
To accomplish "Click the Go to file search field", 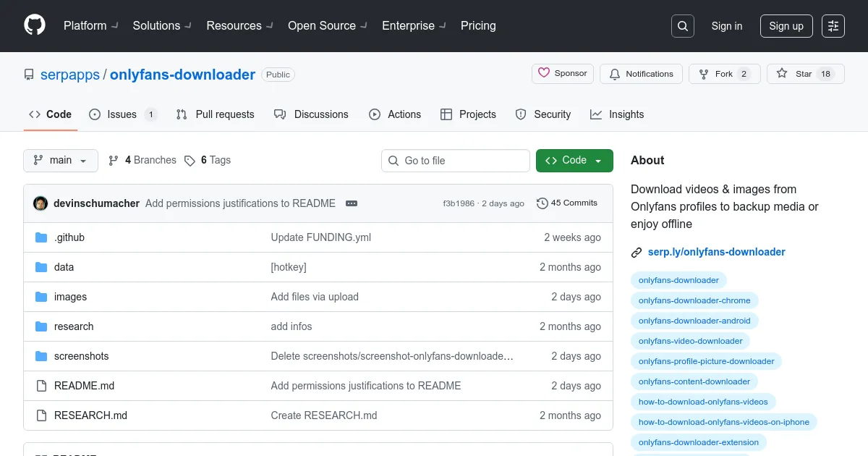I will [x=463, y=161].
